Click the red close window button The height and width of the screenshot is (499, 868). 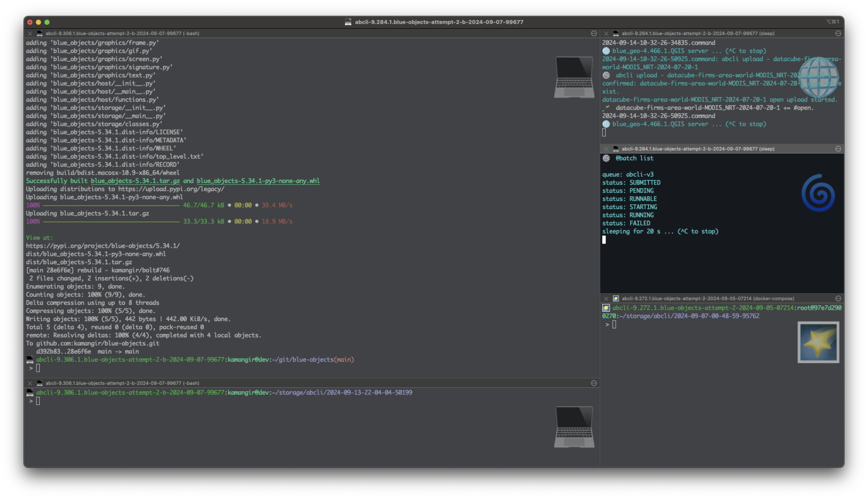(30, 22)
